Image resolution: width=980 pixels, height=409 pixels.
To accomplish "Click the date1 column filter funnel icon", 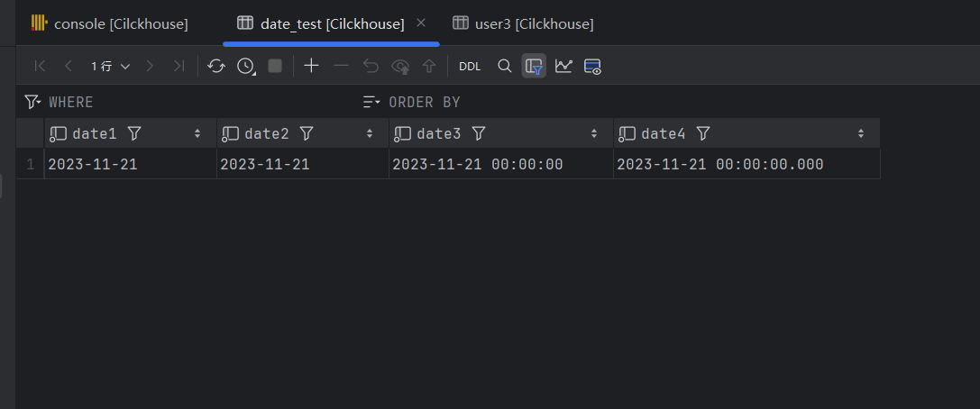I will [134, 133].
